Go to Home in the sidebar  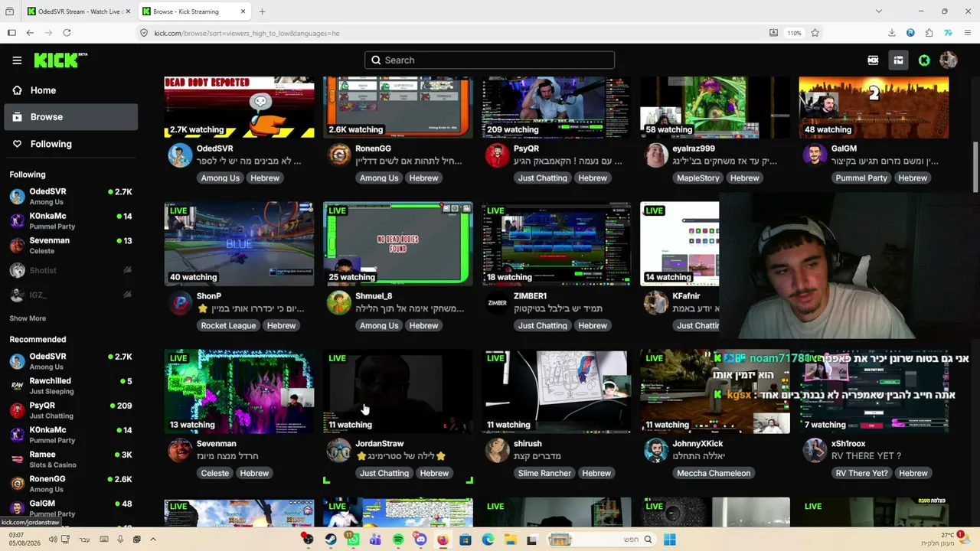click(69, 90)
